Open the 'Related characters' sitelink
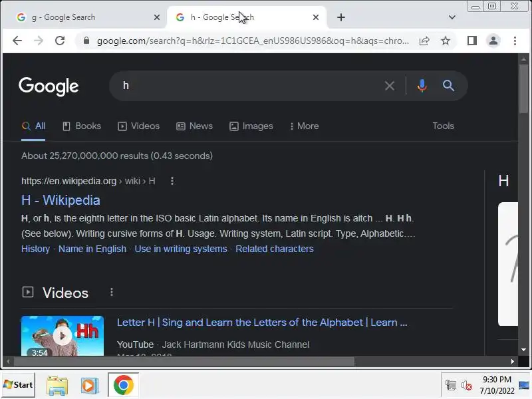 275,249
